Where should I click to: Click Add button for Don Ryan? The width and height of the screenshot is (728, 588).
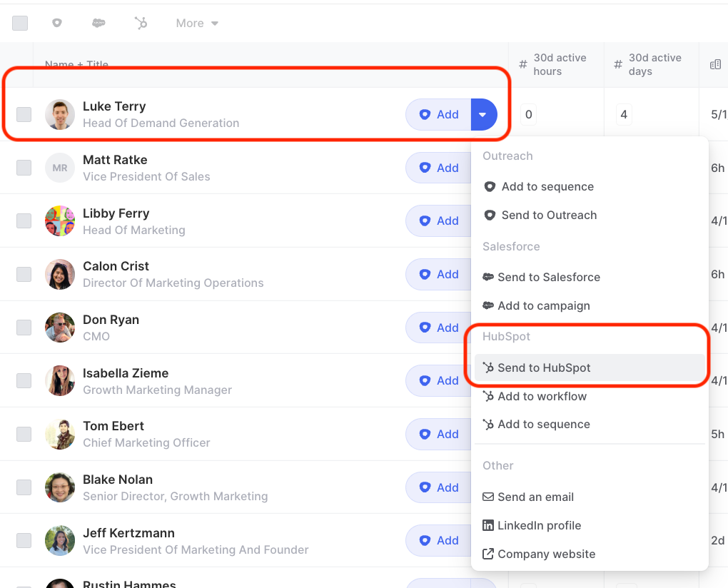(x=438, y=328)
